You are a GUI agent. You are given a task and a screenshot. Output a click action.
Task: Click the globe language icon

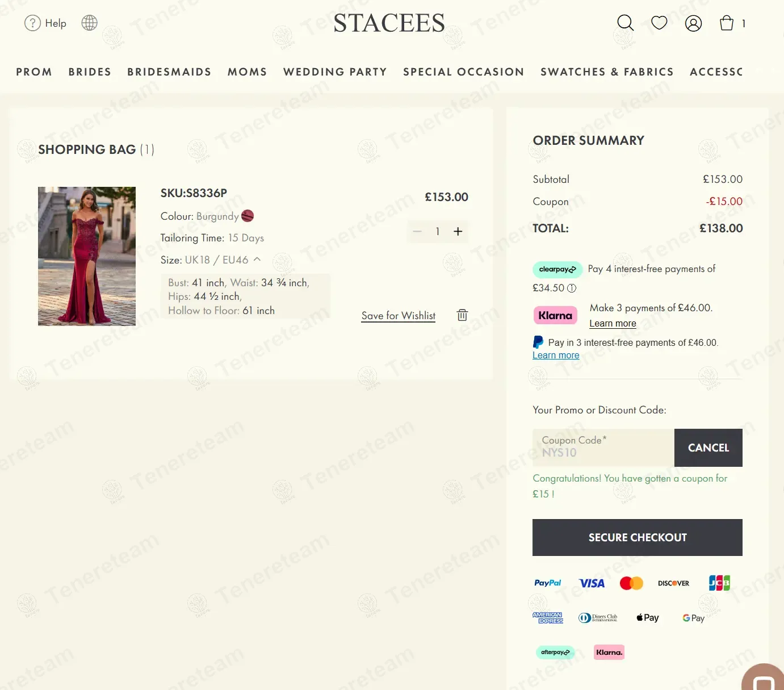(89, 23)
